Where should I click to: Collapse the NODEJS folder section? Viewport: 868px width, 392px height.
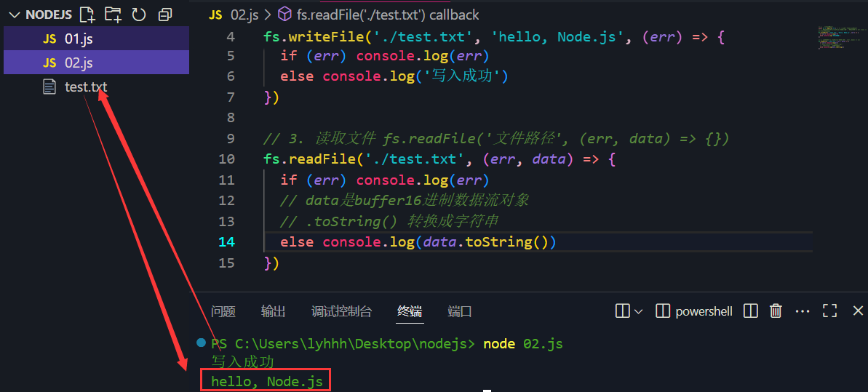pyautogui.click(x=41, y=15)
